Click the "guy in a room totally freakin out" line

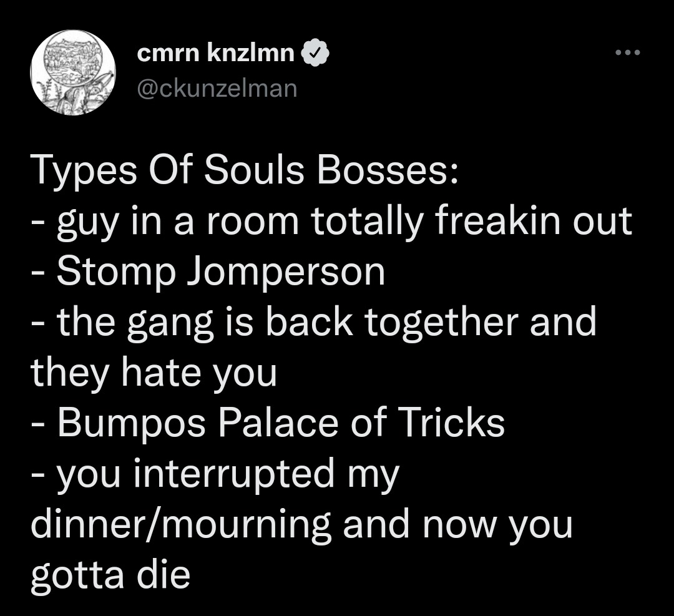coord(344,221)
